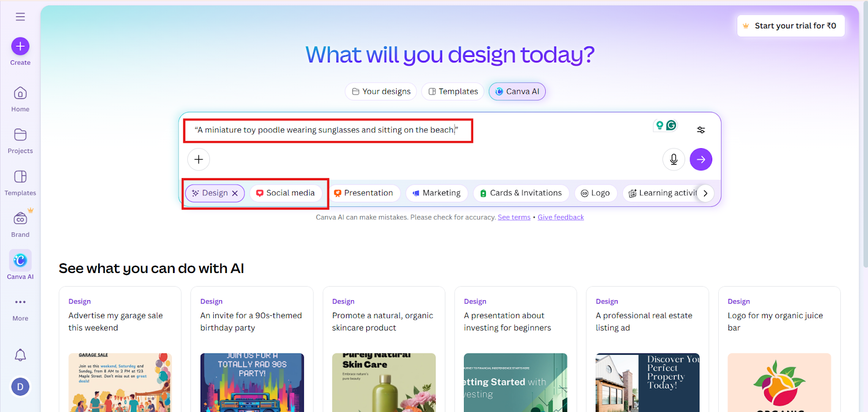Click 'A presentation about investing for beginners'
Viewport: 868px width, 412px height.
507,321
